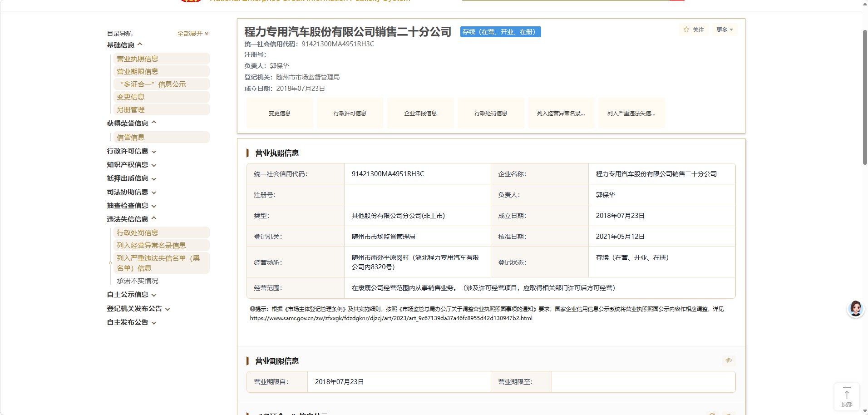
Task: Click the 顶部 back-to-top arrow
Action: click(x=847, y=397)
